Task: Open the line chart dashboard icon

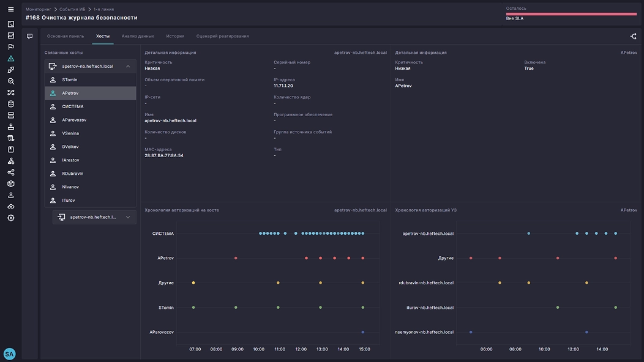Action: pos(10,35)
